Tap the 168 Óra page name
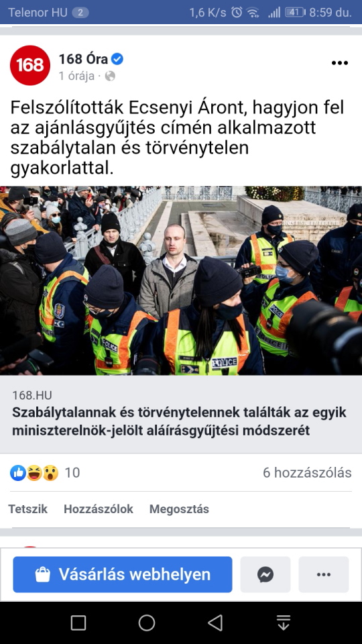The width and height of the screenshot is (362, 644). 83,59
